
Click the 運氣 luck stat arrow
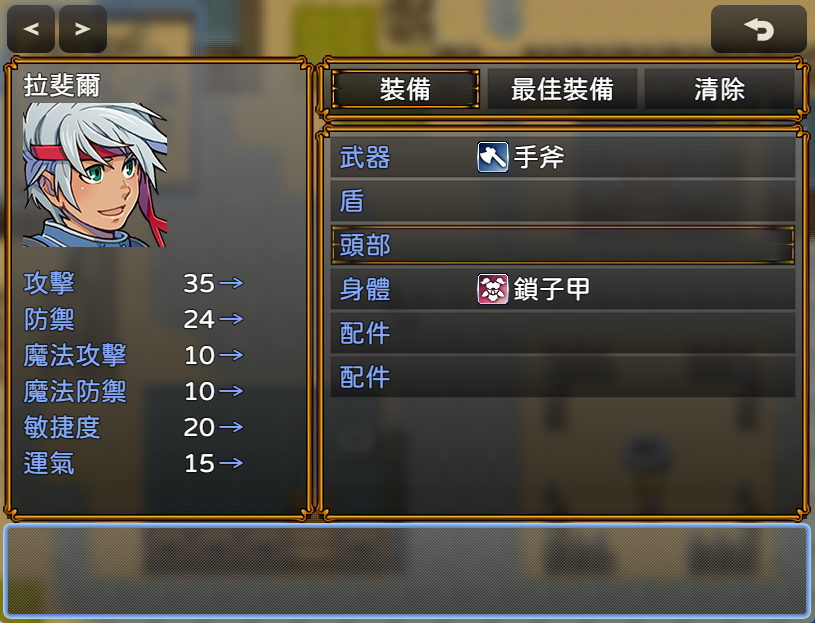(x=231, y=462)
